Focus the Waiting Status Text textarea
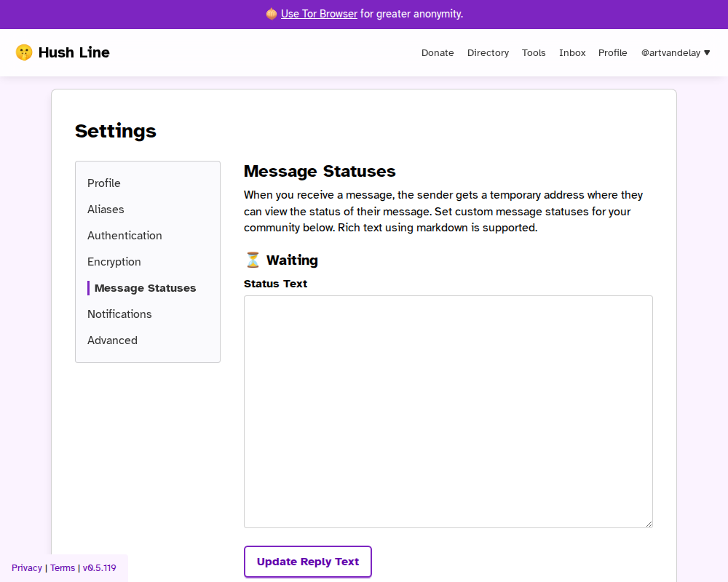This screenshot has height=582, width=728. 448,412
